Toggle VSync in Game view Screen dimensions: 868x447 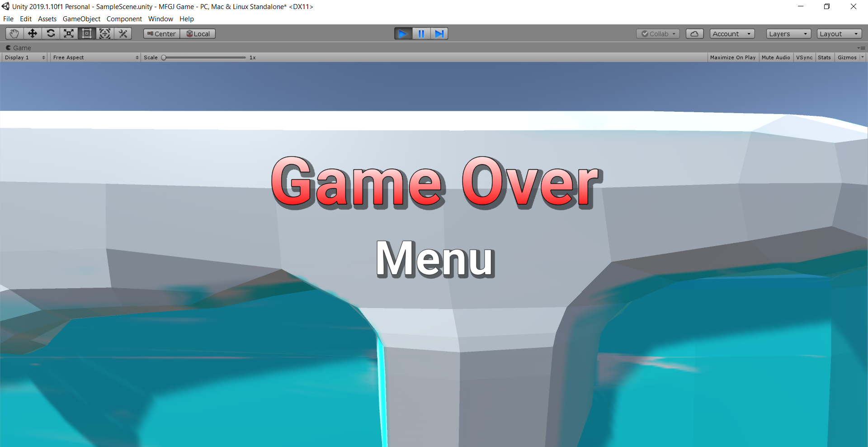pos(804,57)
